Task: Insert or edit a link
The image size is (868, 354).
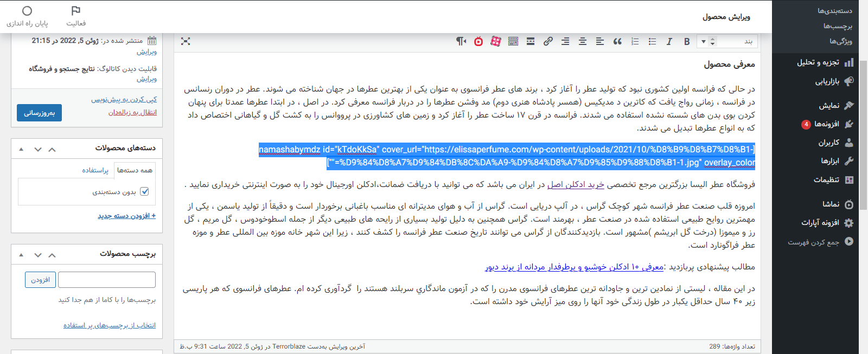Action: pyautogui.click(x=548, y=42)
